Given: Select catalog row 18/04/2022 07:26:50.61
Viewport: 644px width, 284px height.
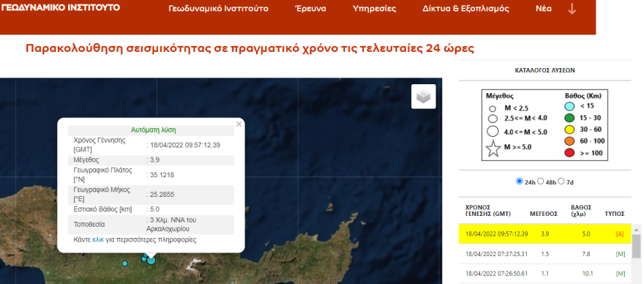Looking at the screenshot, I should pyautogui.click(x=545, y=274).
